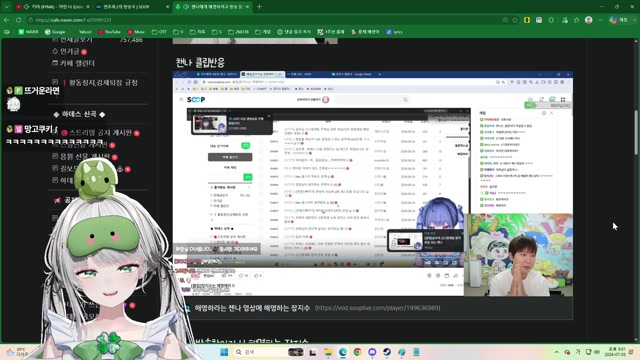Open Steam from the taskbar
The image size is (640, 360).
pos(387,352)
